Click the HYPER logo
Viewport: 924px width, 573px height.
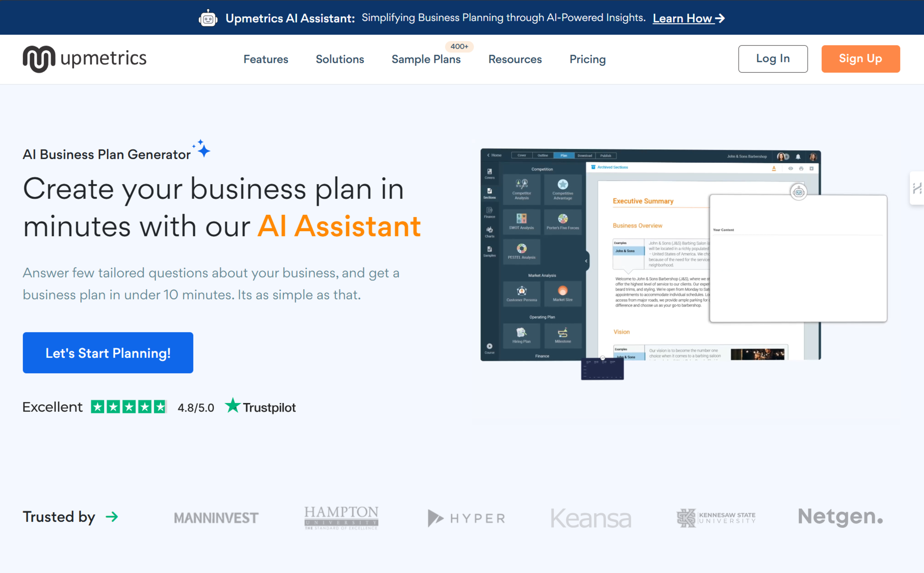(466, 518)
